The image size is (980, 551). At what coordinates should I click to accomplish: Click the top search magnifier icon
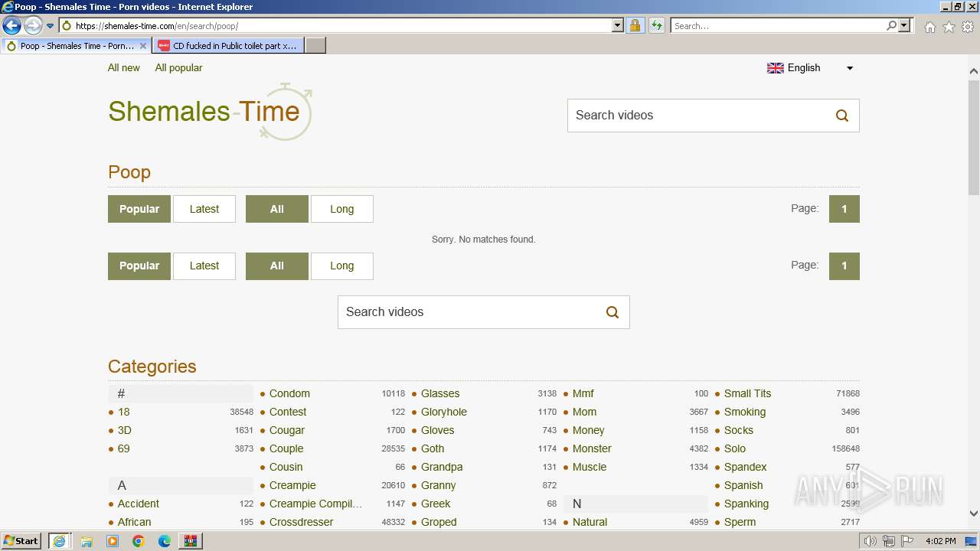coord(842,116)
